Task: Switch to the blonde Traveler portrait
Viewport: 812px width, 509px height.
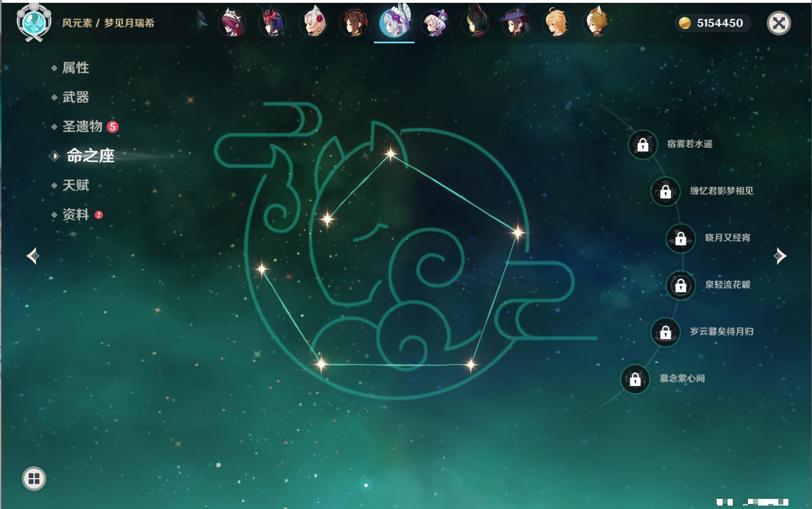Action: pos(556,23)
